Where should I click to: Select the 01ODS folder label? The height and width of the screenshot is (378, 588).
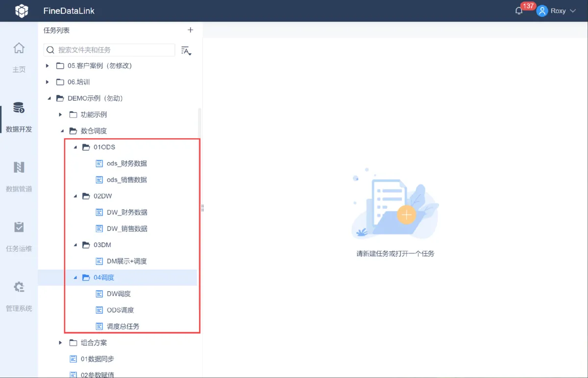pyautogui.click(x=104, y=147)
